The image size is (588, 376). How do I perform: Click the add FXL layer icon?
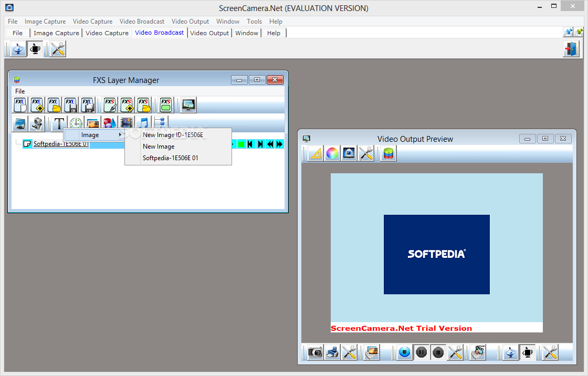click(x=37, y=105)
